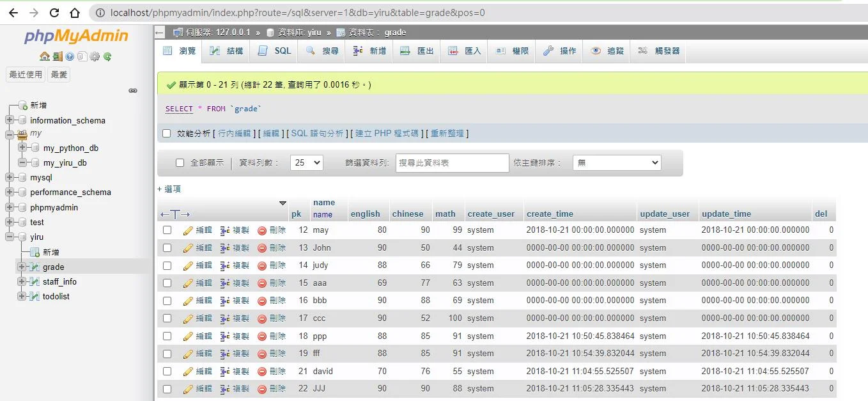Viewport: 868px width, 401px height.
Task: Click the red delete icon for row John
Action: (x=262, y=248)
